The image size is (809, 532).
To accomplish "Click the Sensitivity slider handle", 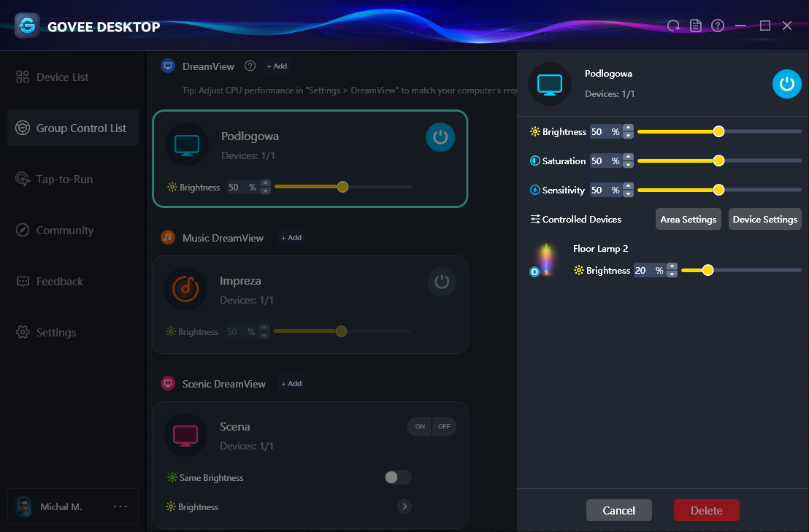I will click(x=718, y=190).
